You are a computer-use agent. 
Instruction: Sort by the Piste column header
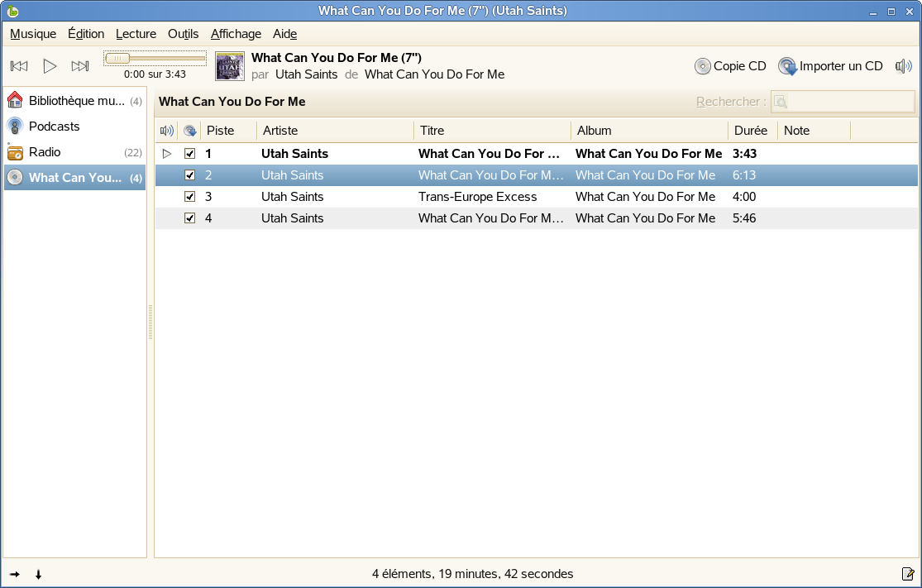pyautogui.click(x=229, y=131)
